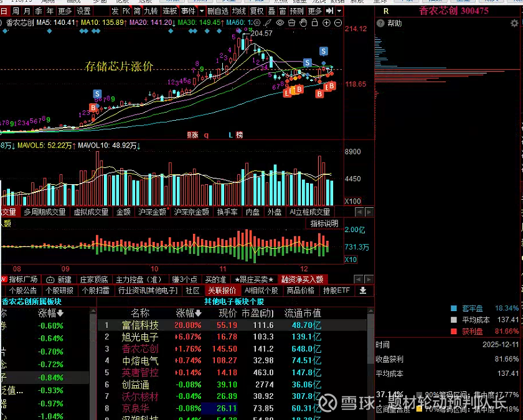
Task: Click the basket icon on chart toolbar
Action: (x=291, y=22)
